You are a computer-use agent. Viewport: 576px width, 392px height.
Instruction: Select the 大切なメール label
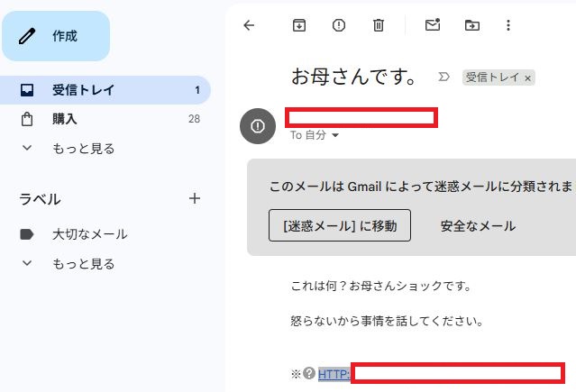point(89,234)
